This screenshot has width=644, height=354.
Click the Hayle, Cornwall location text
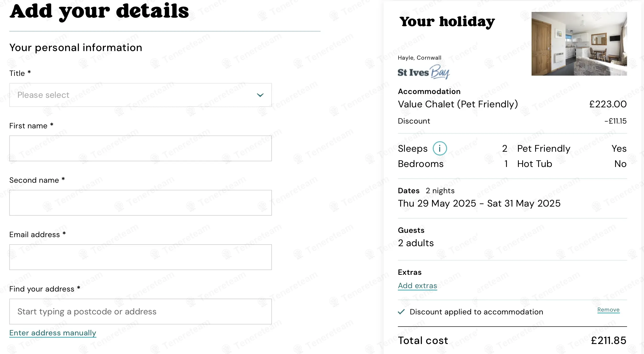click(419, 58)
